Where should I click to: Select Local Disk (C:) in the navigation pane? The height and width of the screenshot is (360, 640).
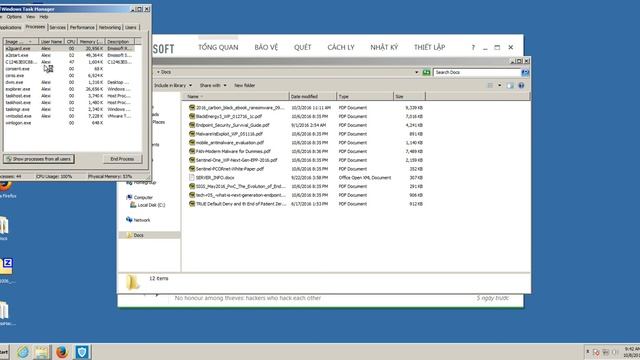point(147,205)
